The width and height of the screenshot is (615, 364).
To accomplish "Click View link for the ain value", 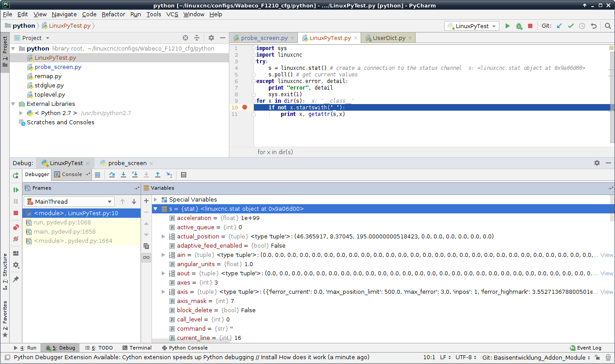I will point(607,255).
